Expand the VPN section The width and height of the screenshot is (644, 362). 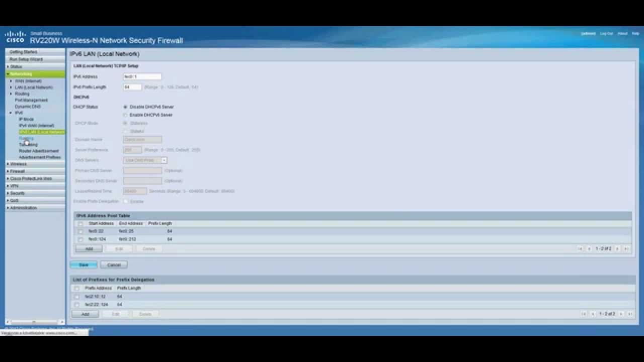point(8,186)
